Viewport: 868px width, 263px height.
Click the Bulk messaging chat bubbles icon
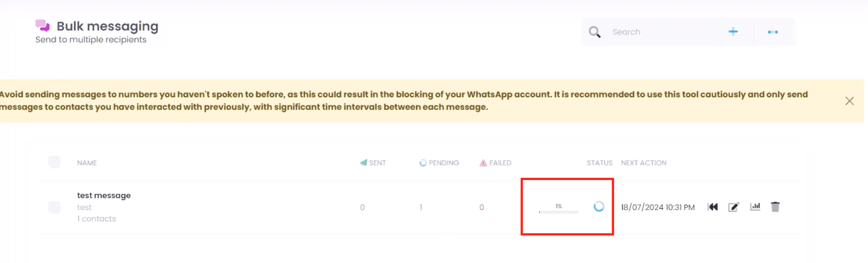(43, 26)
